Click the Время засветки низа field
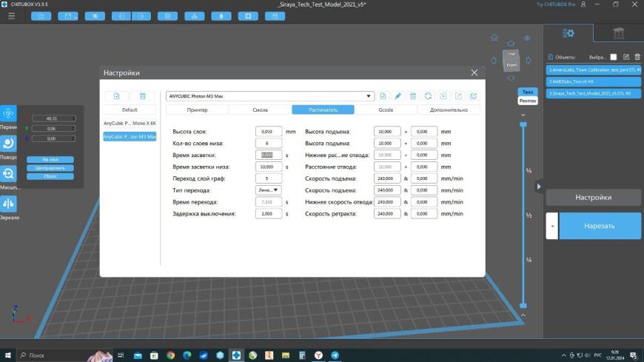 [x=269, y=167]
